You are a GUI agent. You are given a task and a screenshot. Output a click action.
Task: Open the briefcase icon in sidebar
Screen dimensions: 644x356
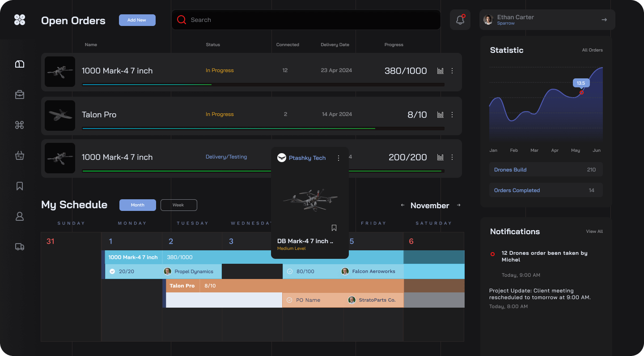pos(20,94)
